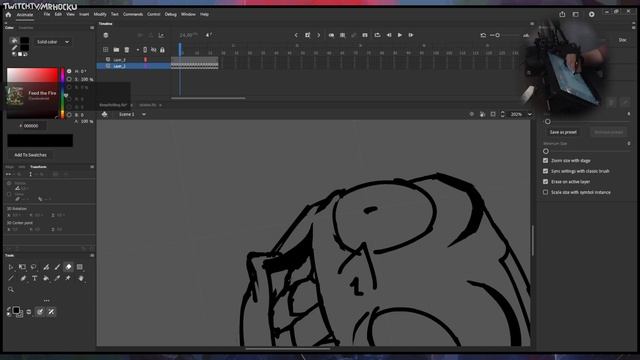Open the Timeline panel options menu
This screenshot has height=360, width=640.
532,24
